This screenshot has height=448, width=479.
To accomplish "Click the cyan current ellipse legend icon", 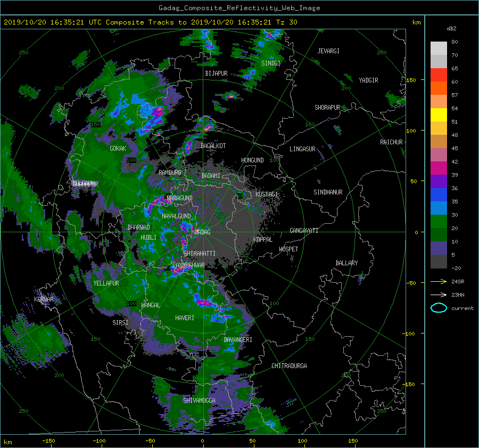I will click(439, 308).
